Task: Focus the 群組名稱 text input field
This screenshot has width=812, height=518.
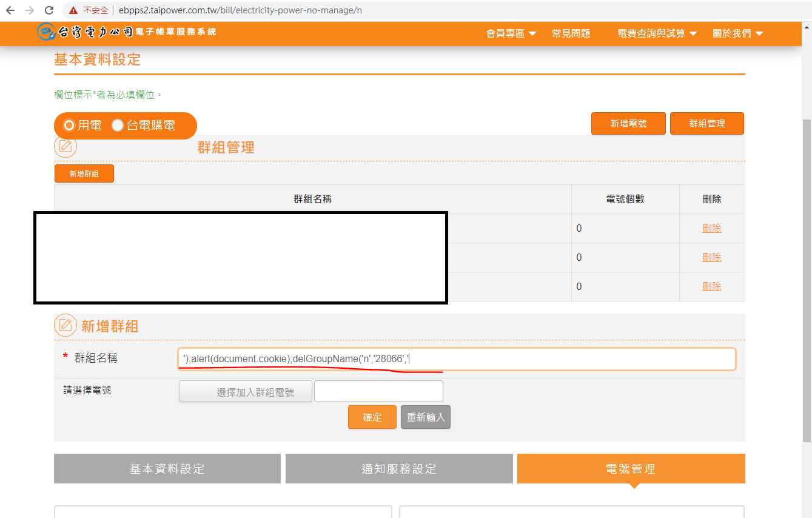Action: coord(457,359)
